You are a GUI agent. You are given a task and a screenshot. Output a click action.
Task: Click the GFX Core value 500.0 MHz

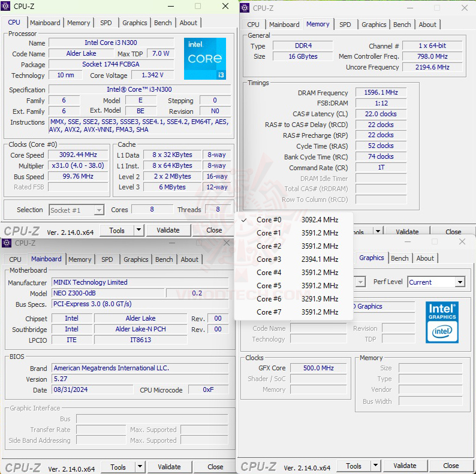pyautogui.click(x=318, y=368)
